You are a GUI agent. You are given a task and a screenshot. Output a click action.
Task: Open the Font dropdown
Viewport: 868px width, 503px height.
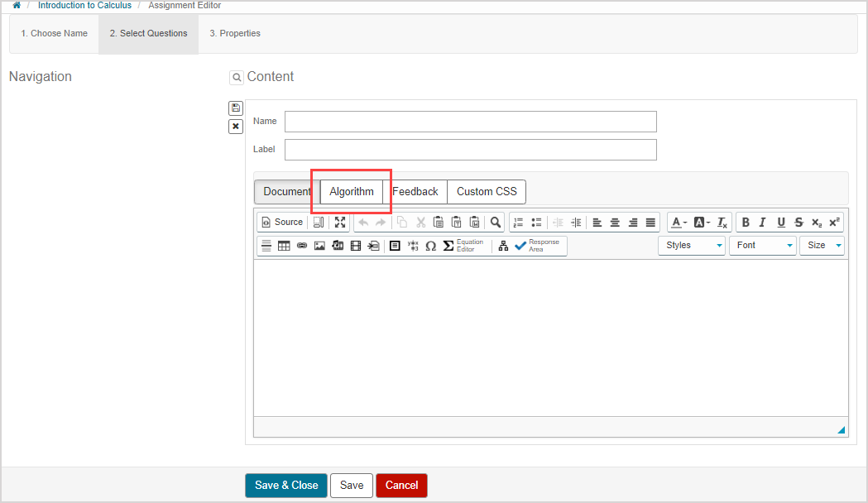click(762, 246)
